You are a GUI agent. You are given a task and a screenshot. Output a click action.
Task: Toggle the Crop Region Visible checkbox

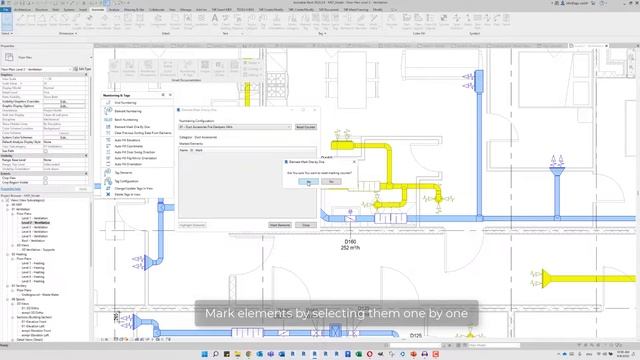(45, 182)
